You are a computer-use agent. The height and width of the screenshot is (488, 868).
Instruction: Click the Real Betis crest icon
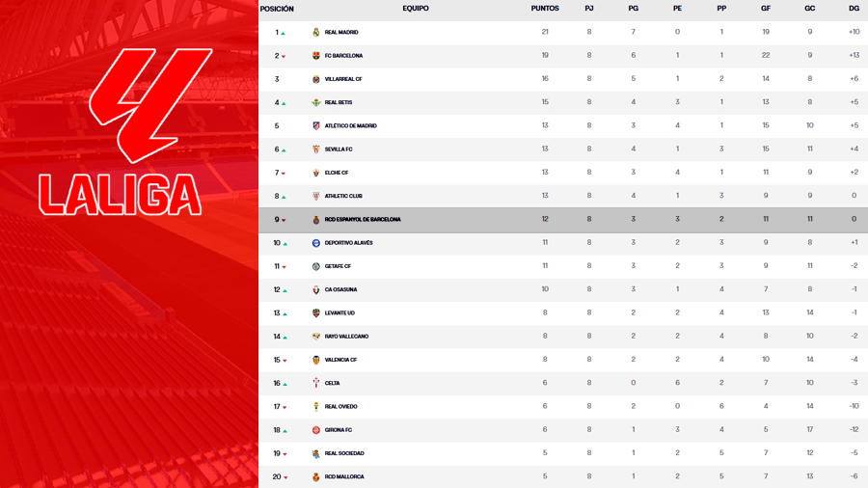pyautogui.click(x=316, y=102)
